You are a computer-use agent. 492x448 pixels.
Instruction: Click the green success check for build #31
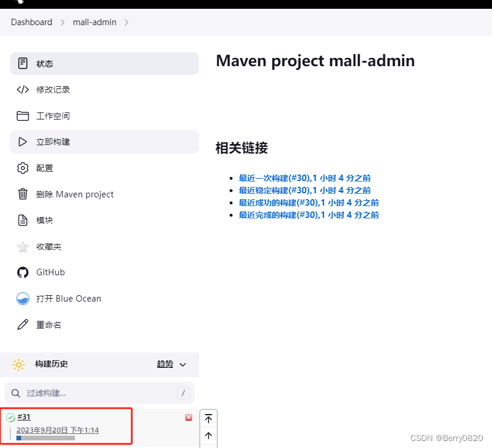11,417
